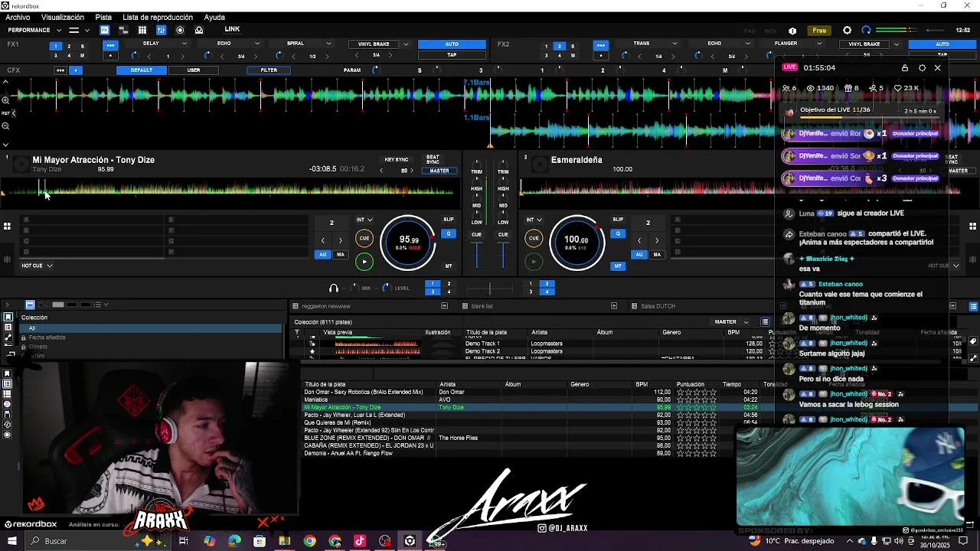This screenshot has height=551, width=980.
Task: Adjust headphone MIX knob
Action: click(x=354, y=289)
